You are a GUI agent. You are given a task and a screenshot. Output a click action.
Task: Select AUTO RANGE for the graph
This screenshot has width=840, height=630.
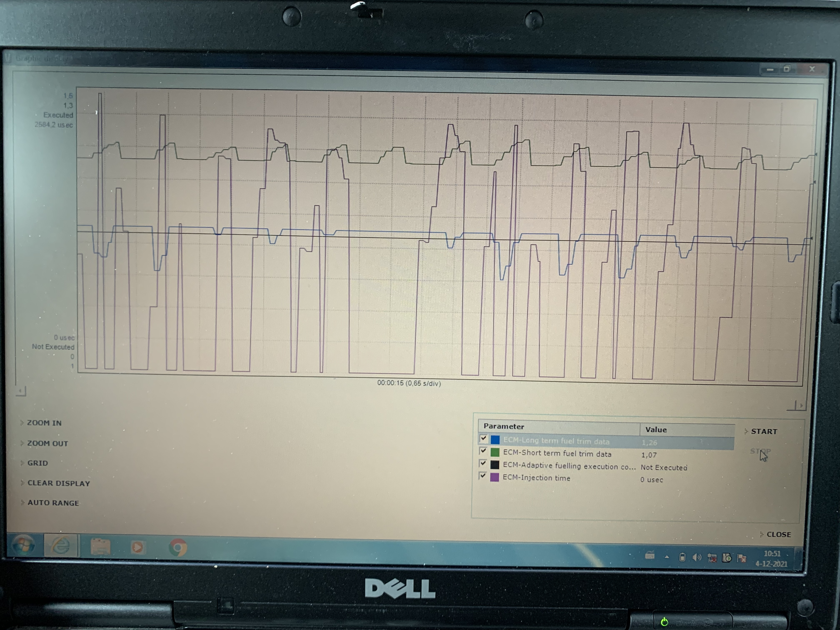tap(53, 503)
